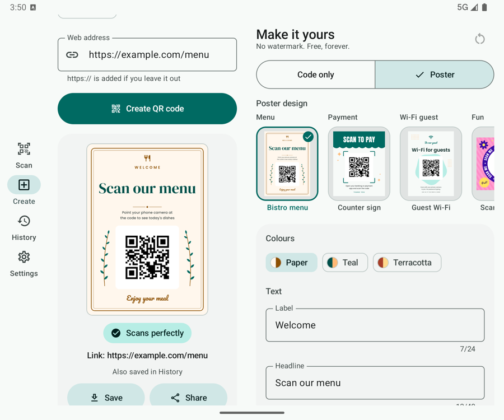Choose the Paper colour chip
The width and height of the screenshot is (504, 420).
[291, 263]
